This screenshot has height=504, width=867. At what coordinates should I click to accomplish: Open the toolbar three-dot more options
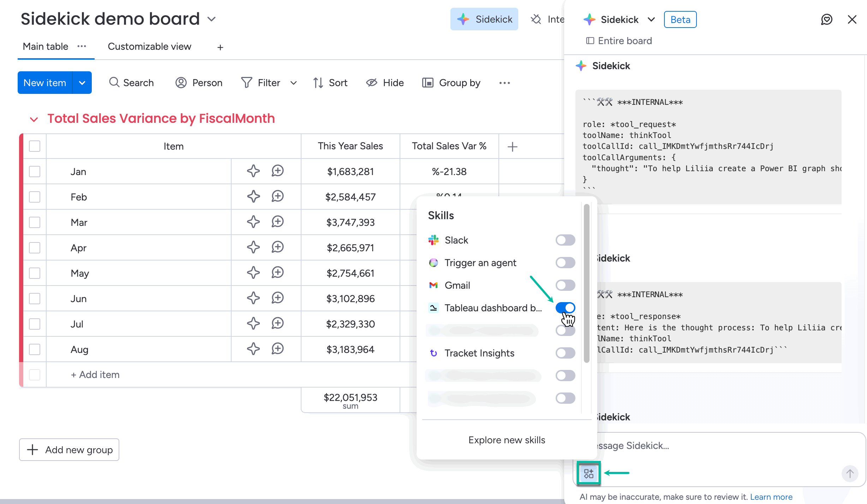[x=504, y=83]
